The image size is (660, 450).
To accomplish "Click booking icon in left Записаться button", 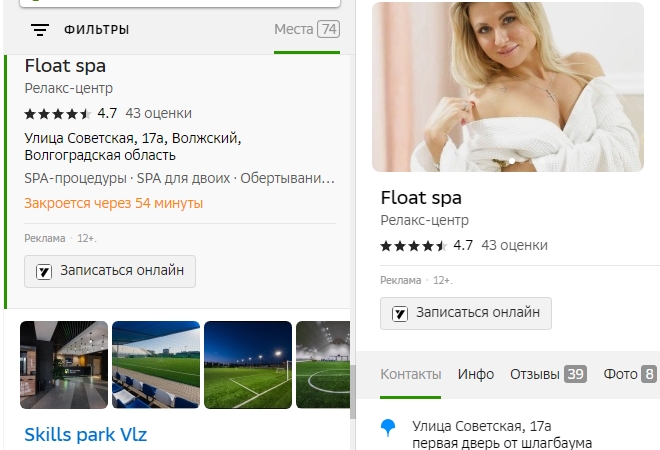I will (x=44, y=271).
